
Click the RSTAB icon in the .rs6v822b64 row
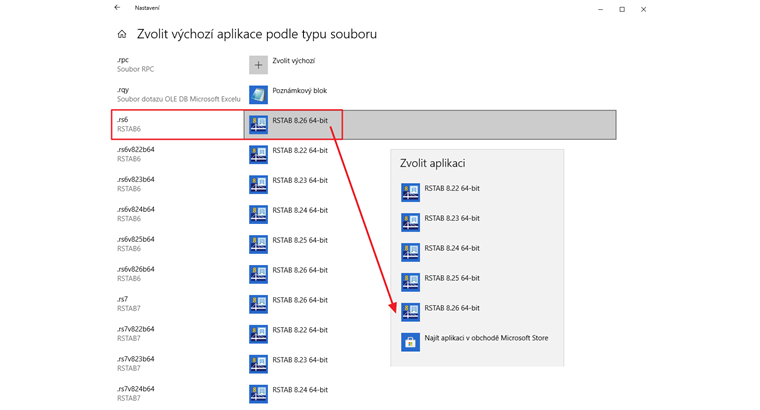258,155
